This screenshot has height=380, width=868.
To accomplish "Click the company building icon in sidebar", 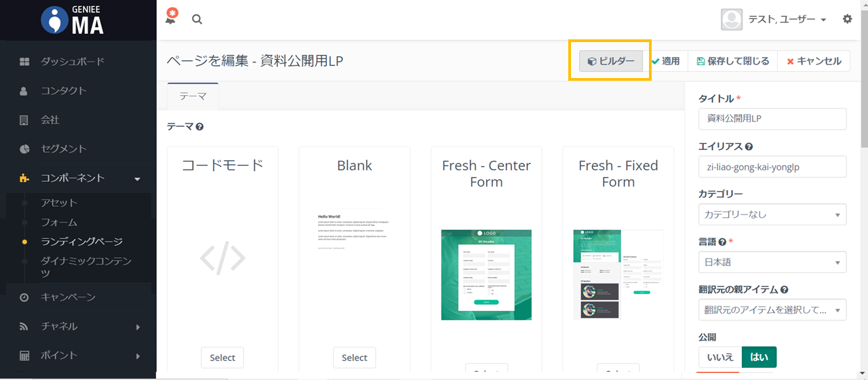I will tap(24, 120).
